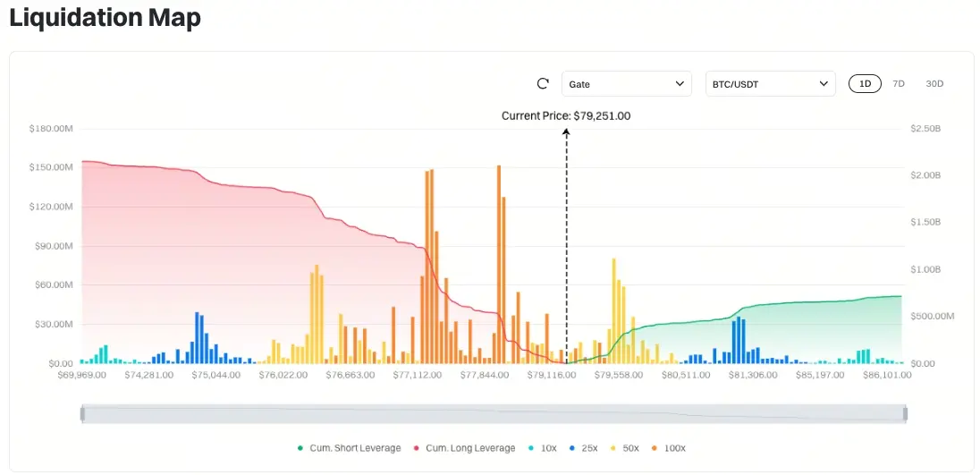The width and height of the screenshot is (980, 475).
Task: Toggle Cum. Long Leverage legend series
Action: click(x=463, y=448)
